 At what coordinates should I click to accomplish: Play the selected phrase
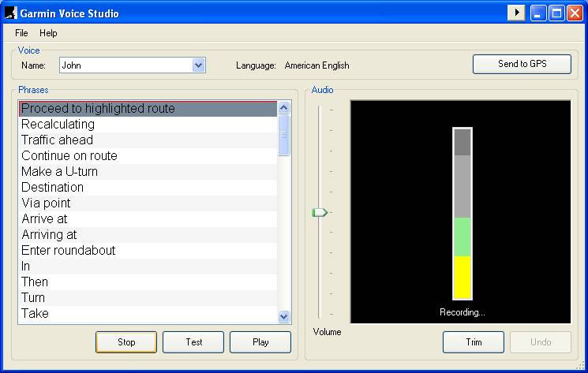point(260,342)
